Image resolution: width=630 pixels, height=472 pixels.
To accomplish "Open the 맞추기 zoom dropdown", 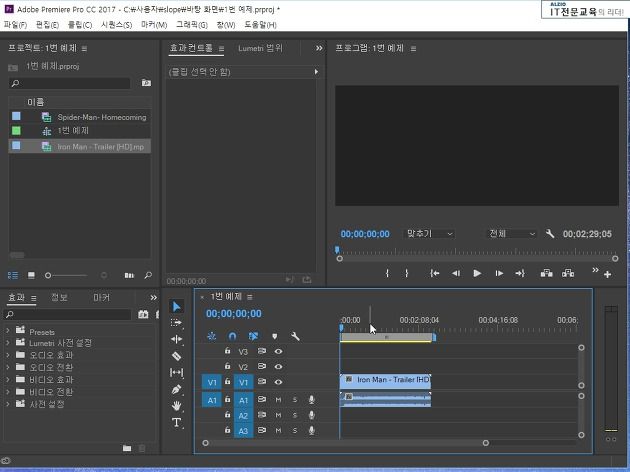I will (429, 233).
